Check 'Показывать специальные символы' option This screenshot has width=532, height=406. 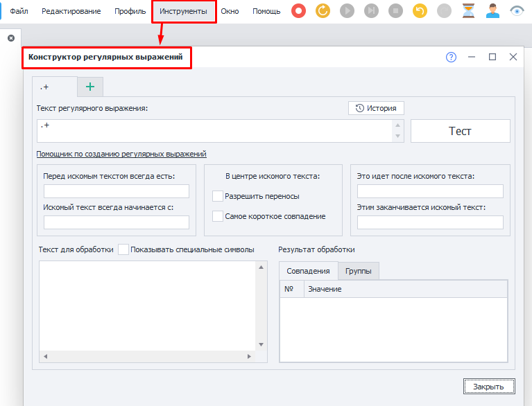point(123,249)
